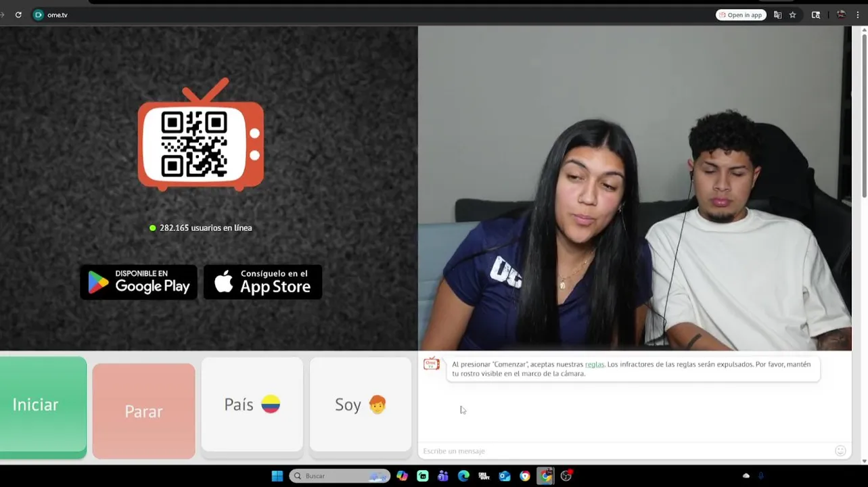868x487 pixels.
Task: Click the OneDrive cloud tray icon
Action: coord(746,476)
